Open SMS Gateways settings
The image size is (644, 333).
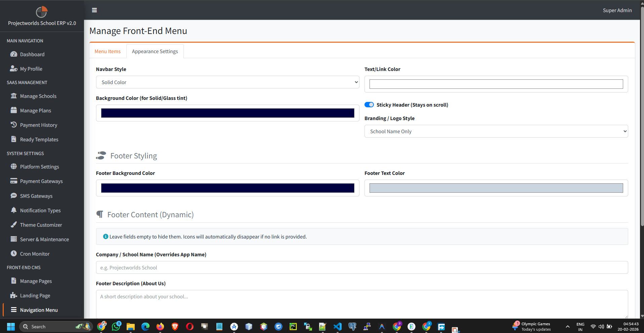(x=36, y=196)
